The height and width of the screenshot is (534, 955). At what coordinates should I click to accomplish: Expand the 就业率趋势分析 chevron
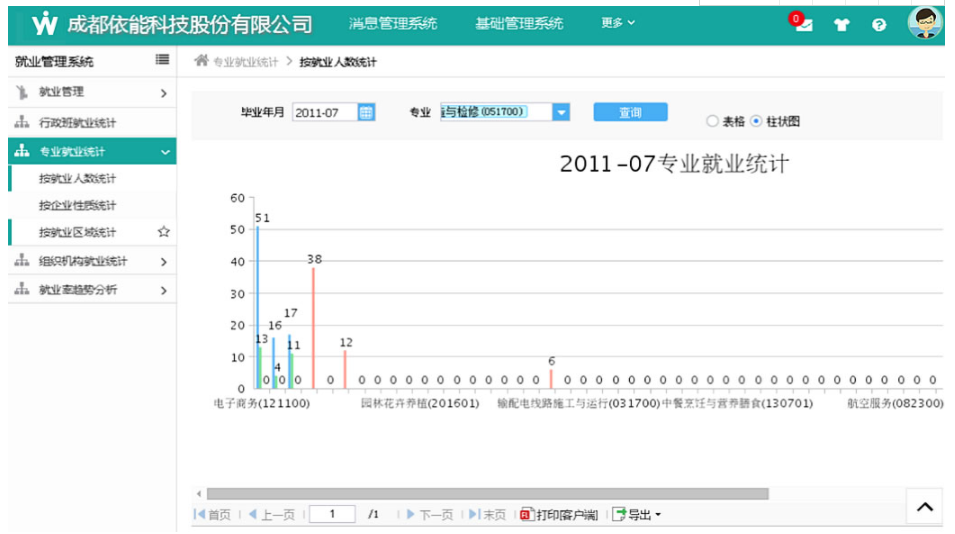(x=163, y=290)
